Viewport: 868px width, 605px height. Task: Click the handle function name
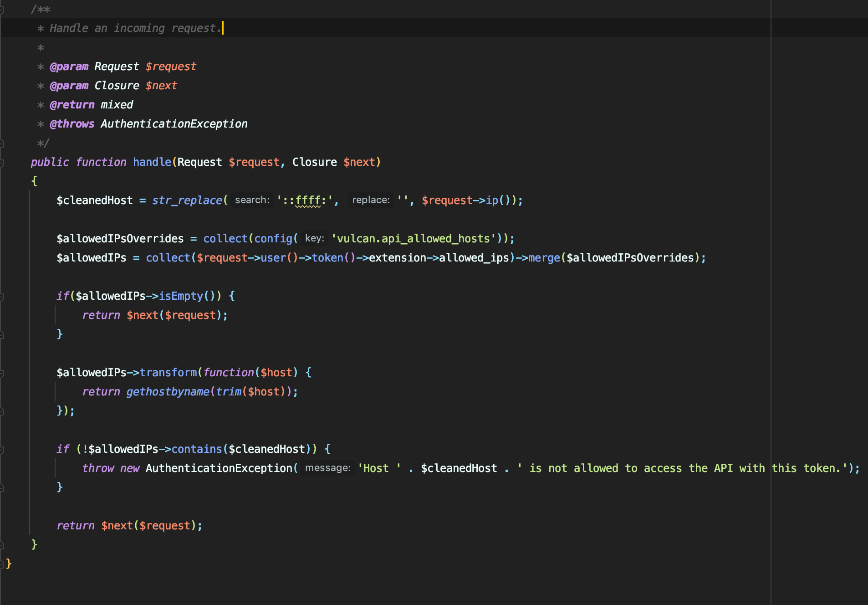point(152,162)
